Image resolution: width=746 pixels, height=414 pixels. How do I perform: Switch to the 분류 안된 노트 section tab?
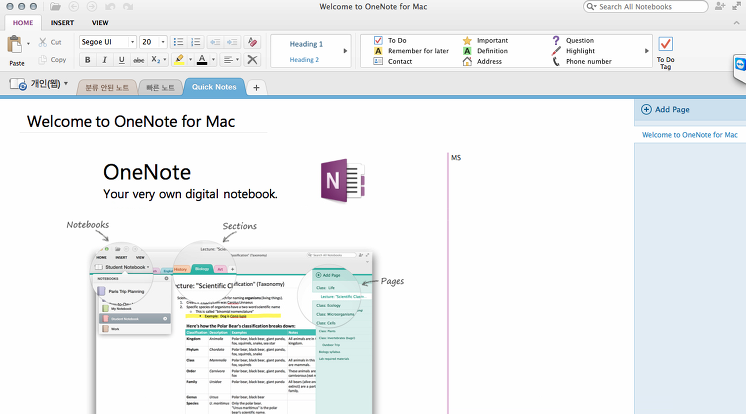pos(107,88)
